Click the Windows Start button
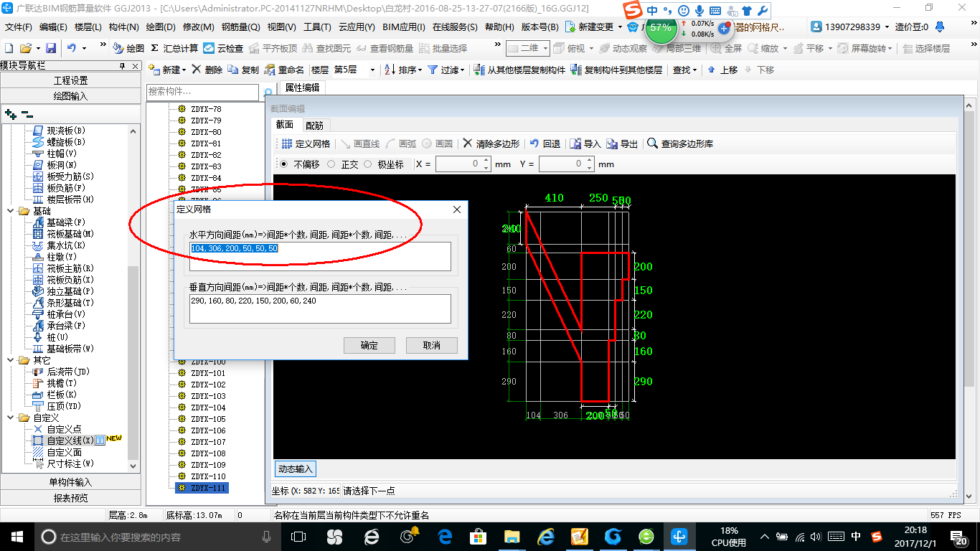Screen dimensions: 980x551 16,537
